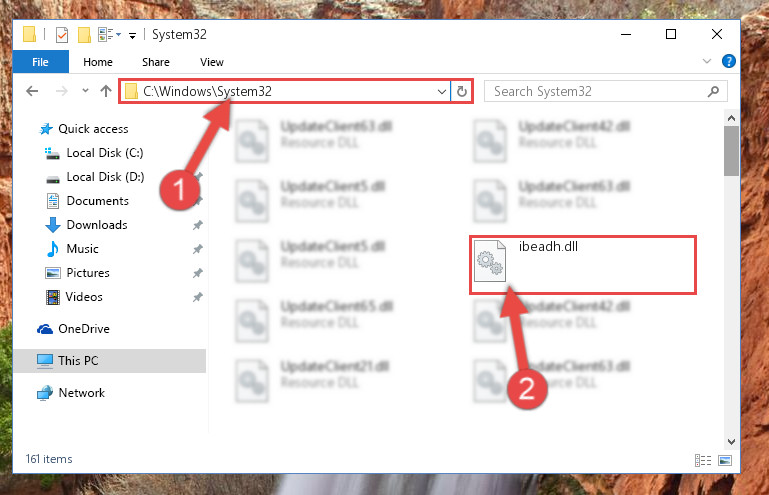Customize Quick Access Toolbar dropdown arrow
The width and height of the screenshot is (769, 495).
132,35
